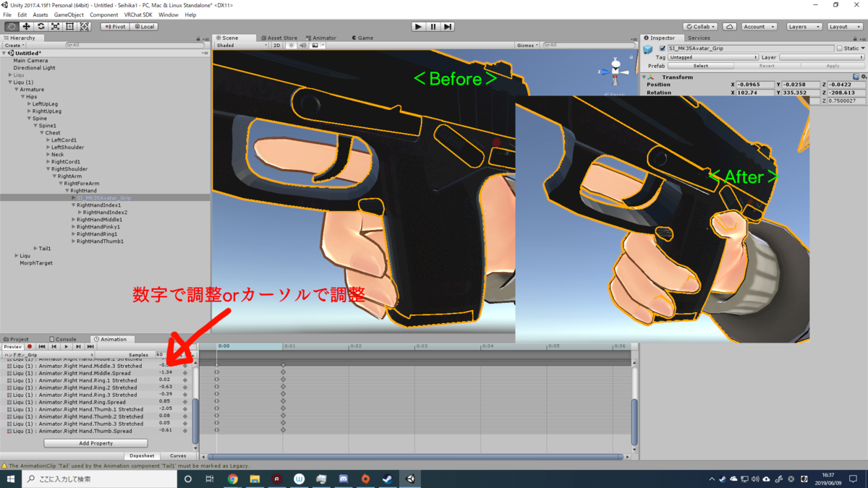Open Chrome from the taskbar

coord(233,479)
